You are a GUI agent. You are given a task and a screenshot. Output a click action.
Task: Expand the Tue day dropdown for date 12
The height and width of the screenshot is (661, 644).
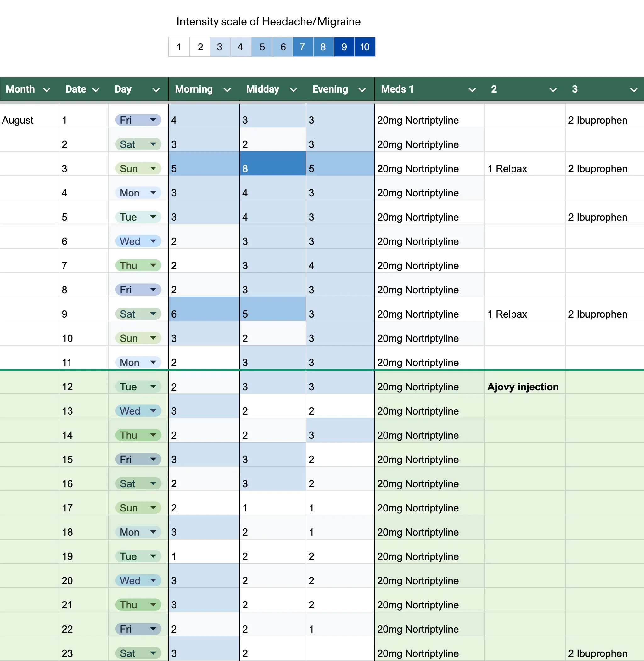pyautogui.click(x=153, y=387)
